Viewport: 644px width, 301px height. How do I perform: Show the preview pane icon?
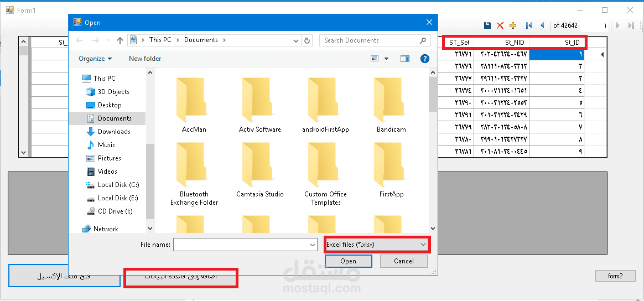coord(405,59)
